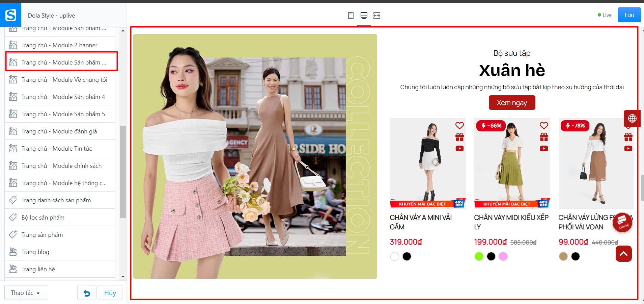Click sidebar scrollbar up arrow
This screenshot has width=644, height=304.
[123, 31]
